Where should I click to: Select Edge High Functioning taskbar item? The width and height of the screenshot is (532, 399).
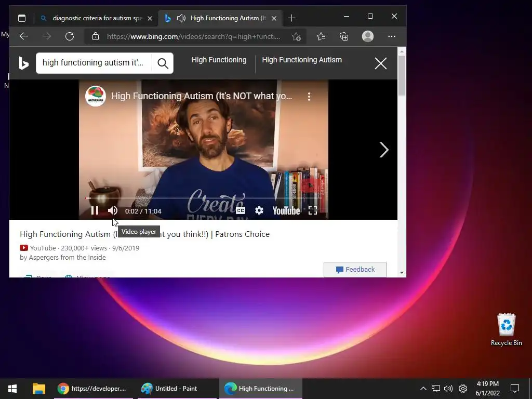point(261,389)
